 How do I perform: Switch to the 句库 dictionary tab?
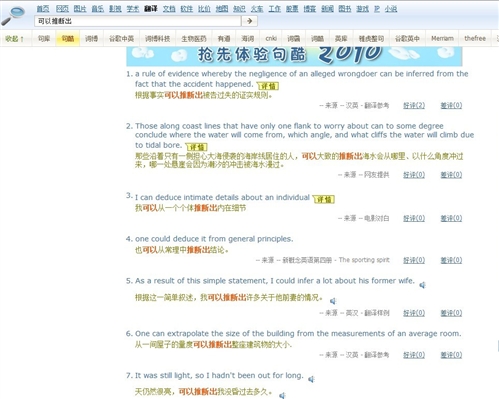(x=44, y=39)
